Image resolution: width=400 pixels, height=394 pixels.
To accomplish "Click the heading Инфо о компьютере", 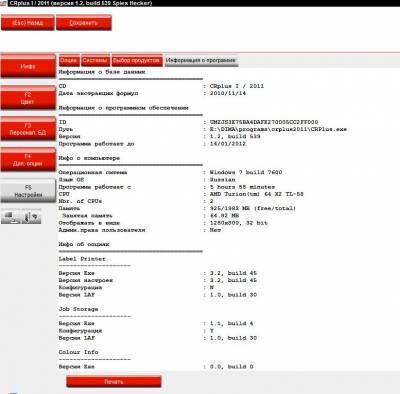I will coord(89,158).
